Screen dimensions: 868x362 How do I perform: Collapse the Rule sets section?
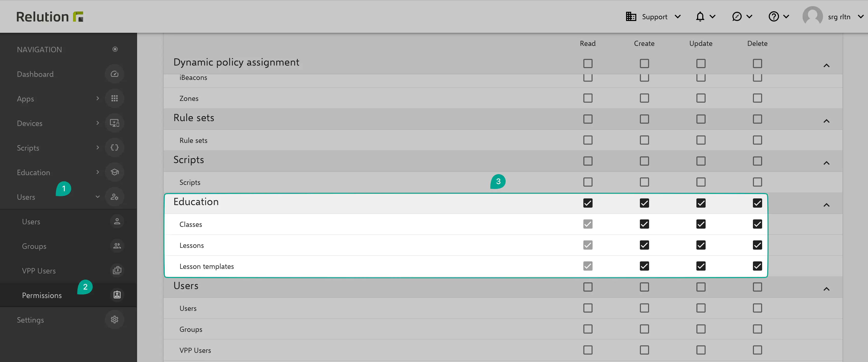pyautogui.click(x=826, y=121)
